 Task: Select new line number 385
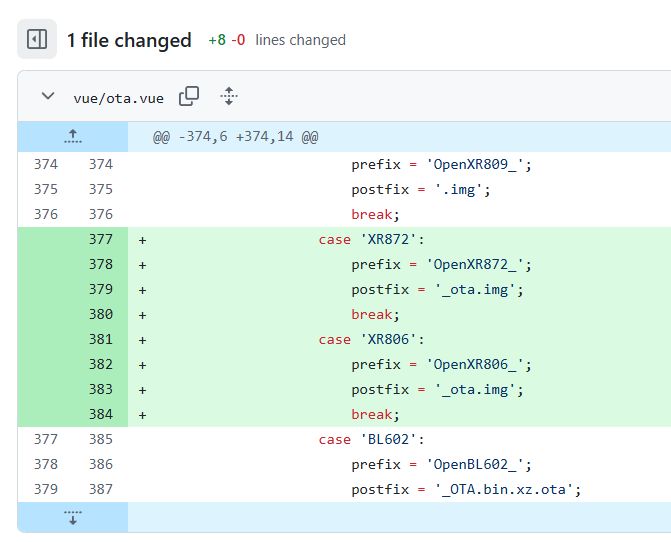point(101,439)
